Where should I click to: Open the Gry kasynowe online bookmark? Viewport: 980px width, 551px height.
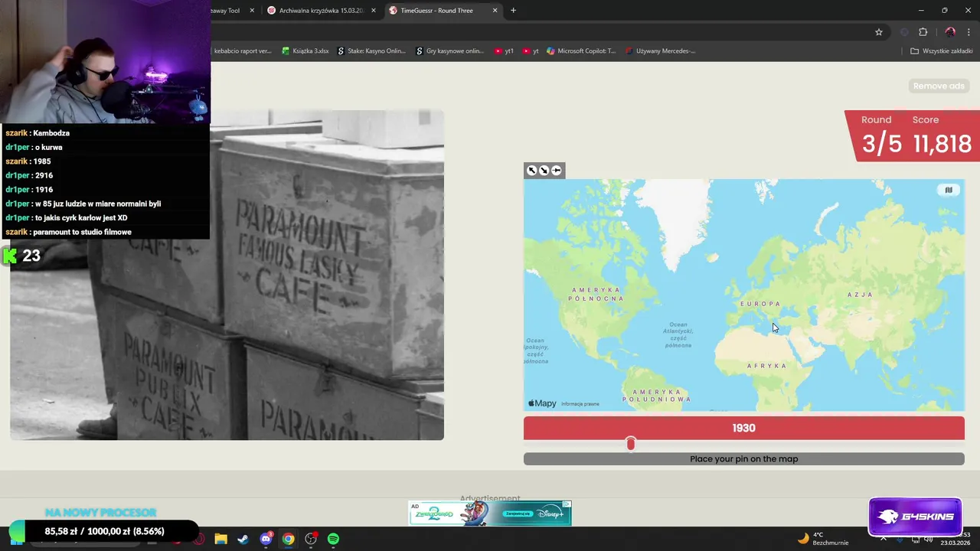coord(449,51)
